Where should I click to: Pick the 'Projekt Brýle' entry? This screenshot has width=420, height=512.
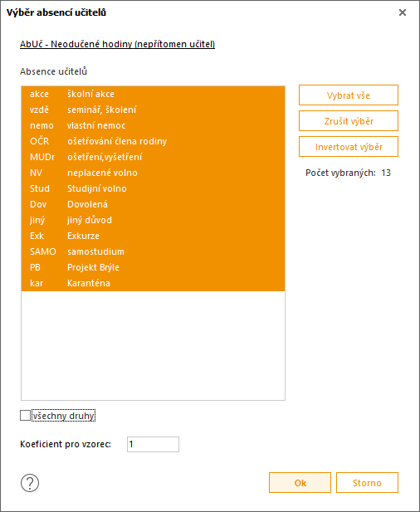(x=153, y=267)
